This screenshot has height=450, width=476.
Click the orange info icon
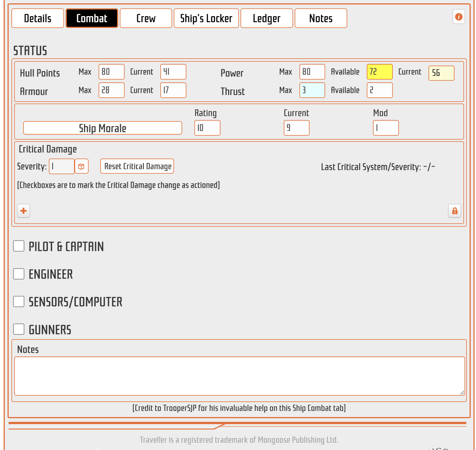point(458,17)
